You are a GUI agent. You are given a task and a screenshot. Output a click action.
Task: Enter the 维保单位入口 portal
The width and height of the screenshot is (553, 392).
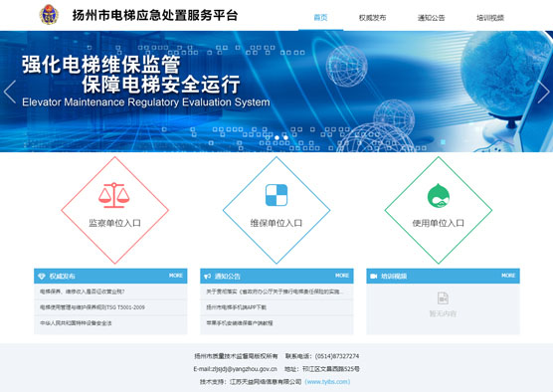pyautogui.click(x=276, y=210)
